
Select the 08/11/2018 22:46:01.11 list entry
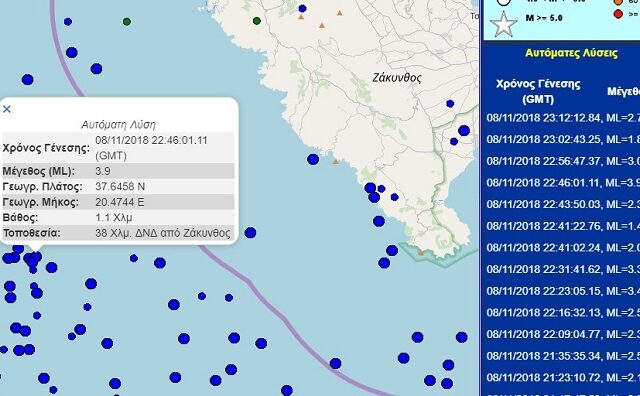click(563, 183)
